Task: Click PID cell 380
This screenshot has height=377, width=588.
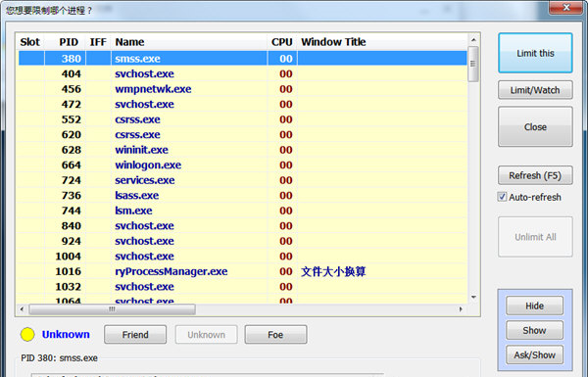Action: [66, 59]
